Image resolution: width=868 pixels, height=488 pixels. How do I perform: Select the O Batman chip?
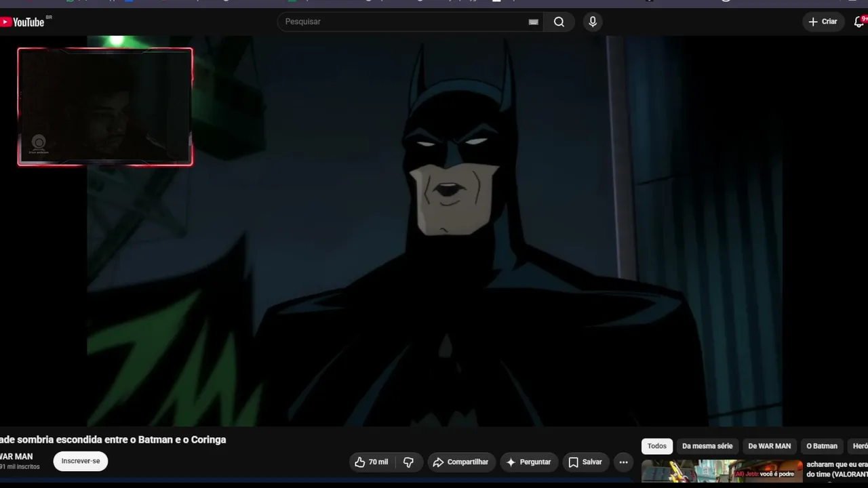point(822,446)
